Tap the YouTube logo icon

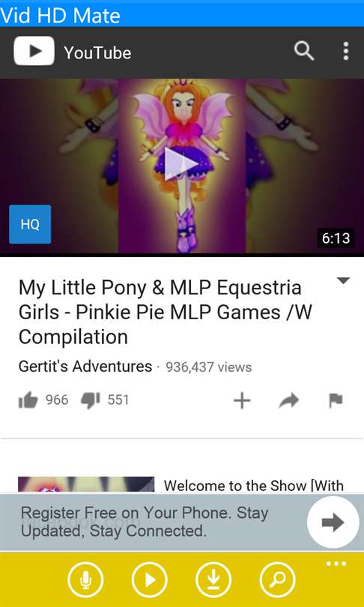pyautogui.click(x=34, y=51)
